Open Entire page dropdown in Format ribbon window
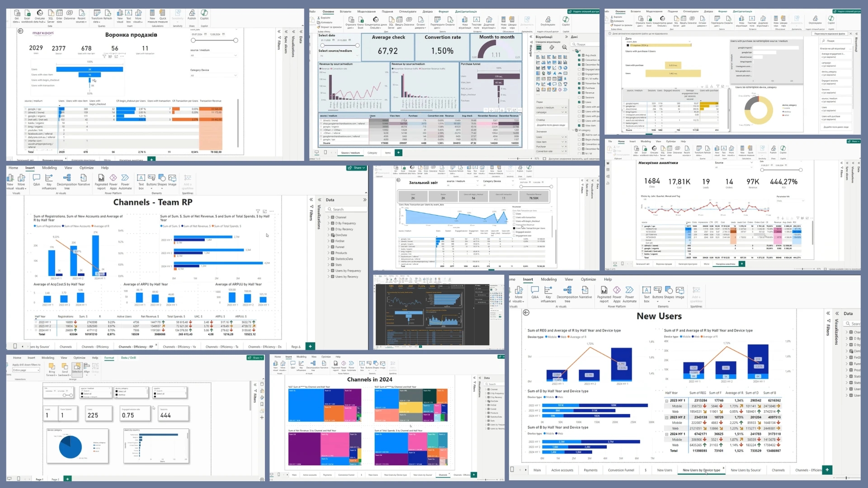This screenshot has width=868, height=488. (x=26, y=370)
